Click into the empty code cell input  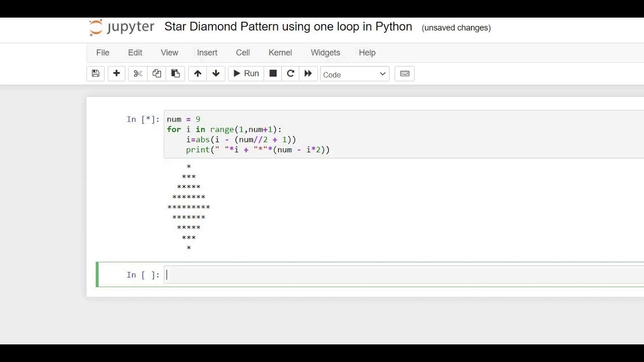tap(404, 275)
